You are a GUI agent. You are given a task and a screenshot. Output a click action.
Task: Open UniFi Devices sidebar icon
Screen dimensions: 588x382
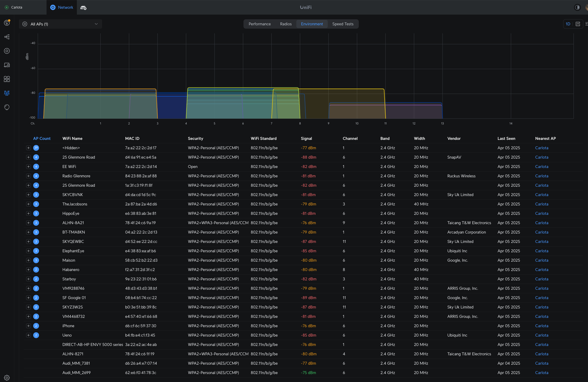pos(7,51)
